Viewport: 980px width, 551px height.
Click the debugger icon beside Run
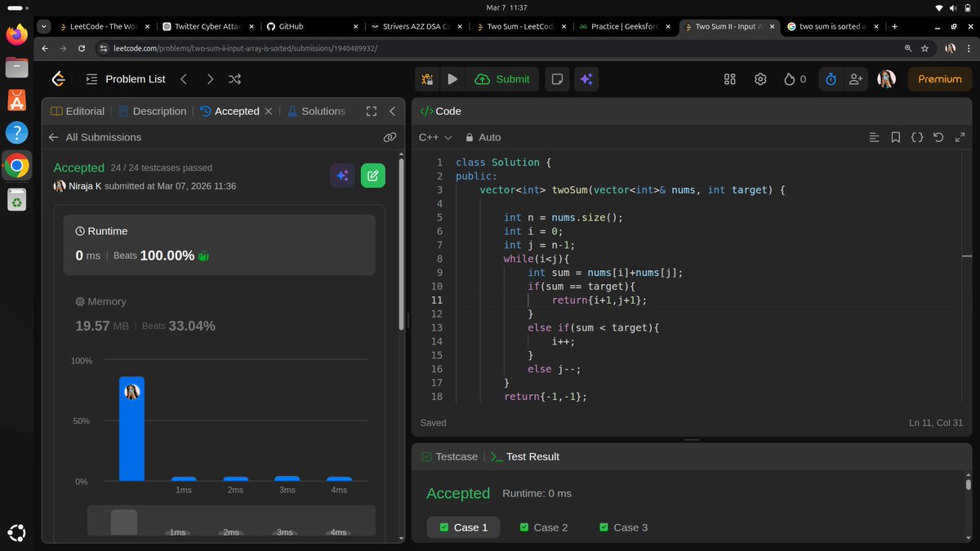click(x=426, y=79)
